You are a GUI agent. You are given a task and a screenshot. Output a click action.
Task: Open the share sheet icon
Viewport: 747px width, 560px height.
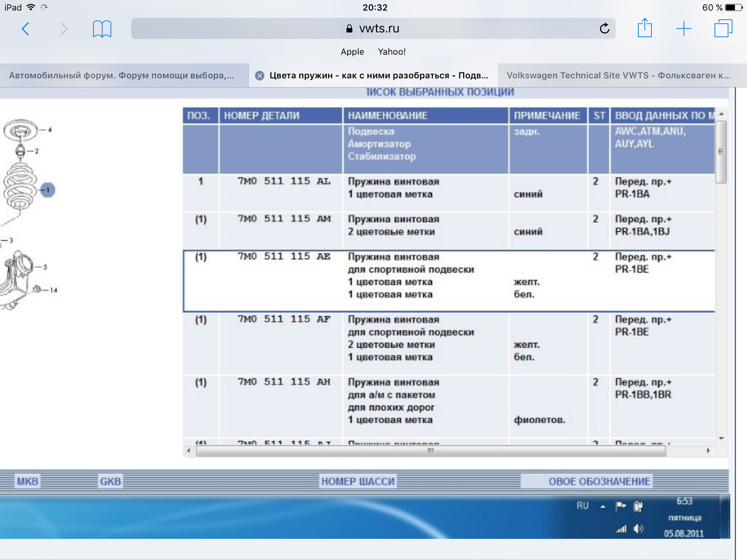coord(645,28)
